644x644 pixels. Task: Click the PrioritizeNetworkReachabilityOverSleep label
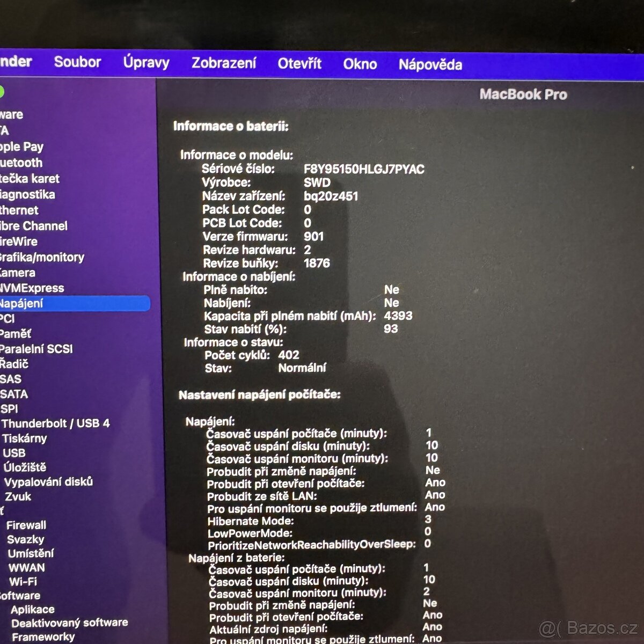[x=312, y=545]
